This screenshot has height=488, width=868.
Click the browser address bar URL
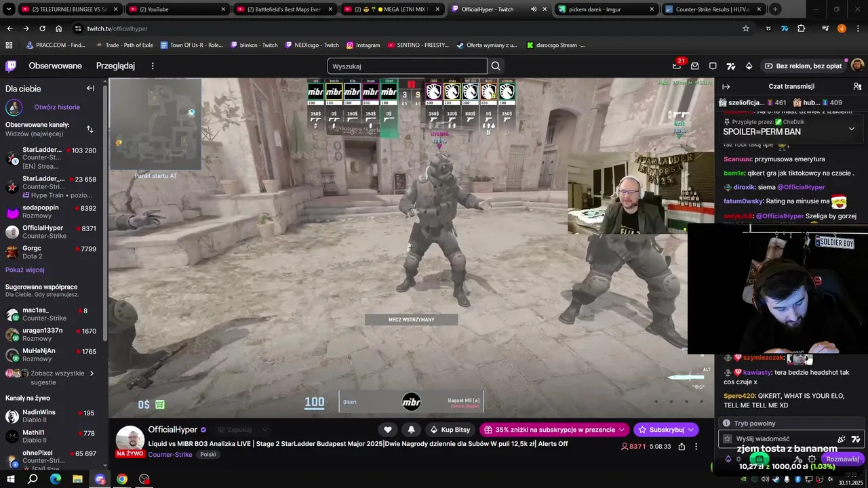pos(117,28)
